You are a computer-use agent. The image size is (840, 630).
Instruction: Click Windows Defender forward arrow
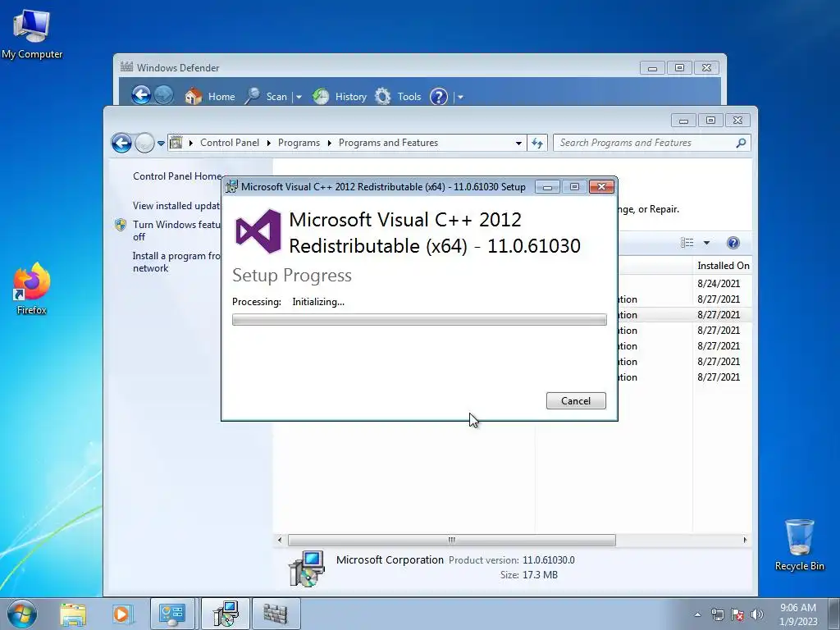click(x=164, y=96)
